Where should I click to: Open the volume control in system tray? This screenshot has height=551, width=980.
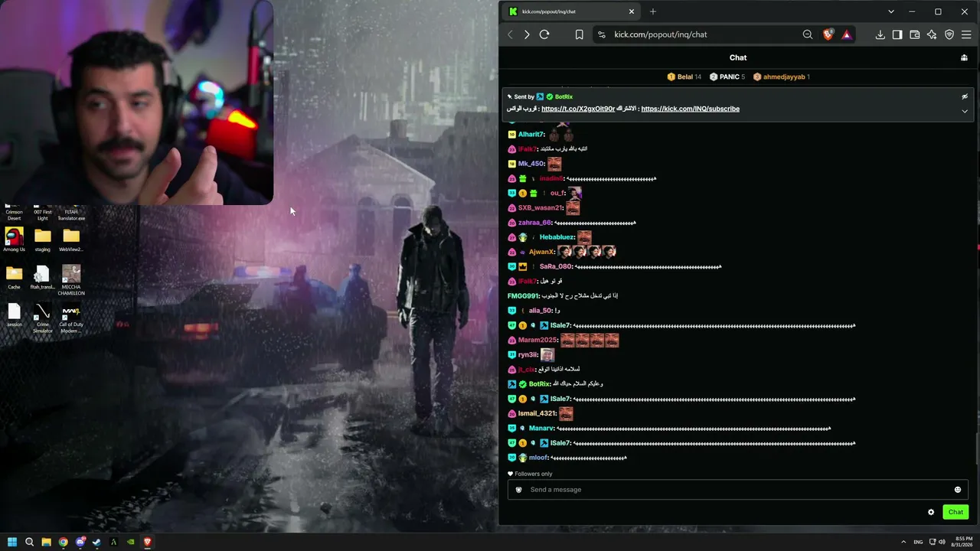click(x=942, y=542)
